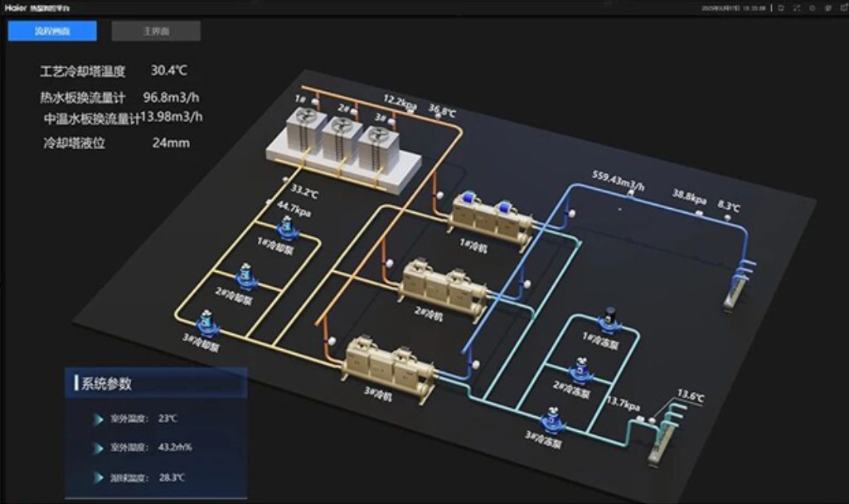Image resolution: width=849 pixels, height=504 pixels.
Task: Select the 2#冷冻泵 pump icon
Action: tap(581, 369)
